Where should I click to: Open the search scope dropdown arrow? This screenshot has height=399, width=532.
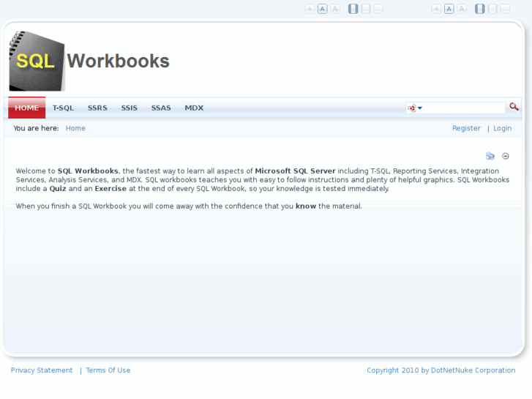click(x=420, y=108)
